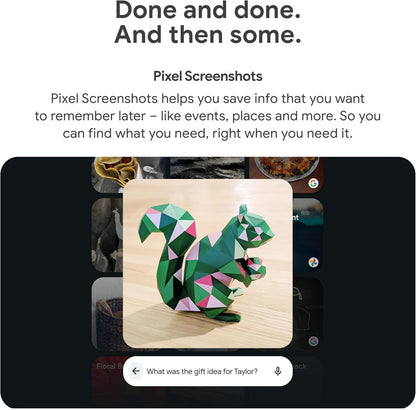Click Google G badge on sketch thumbnail

click(x=313, y=341)
